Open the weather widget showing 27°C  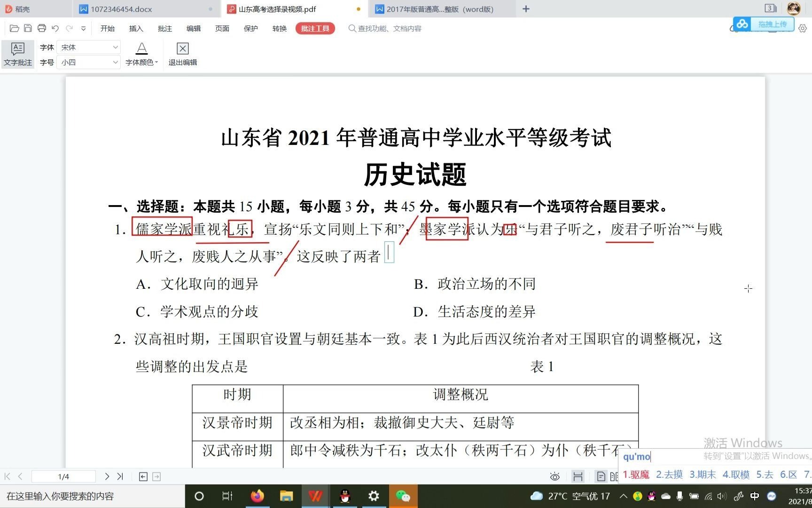(570, 496)
